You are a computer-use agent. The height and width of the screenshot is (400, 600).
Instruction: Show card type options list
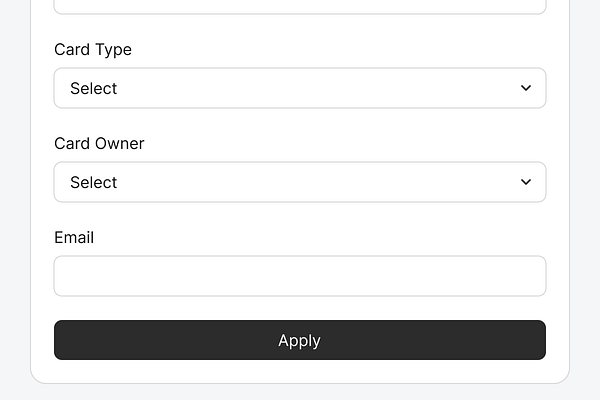pos(299,88)
